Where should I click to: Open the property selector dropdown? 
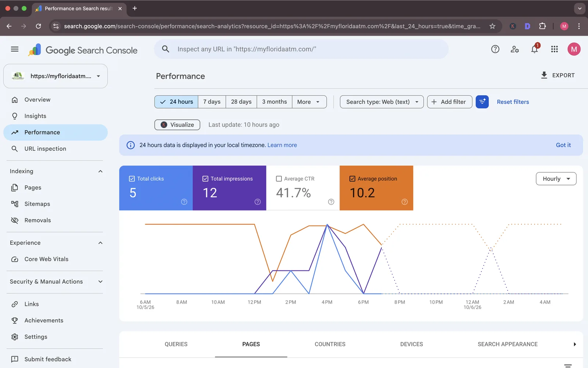(x=55, y=76)
